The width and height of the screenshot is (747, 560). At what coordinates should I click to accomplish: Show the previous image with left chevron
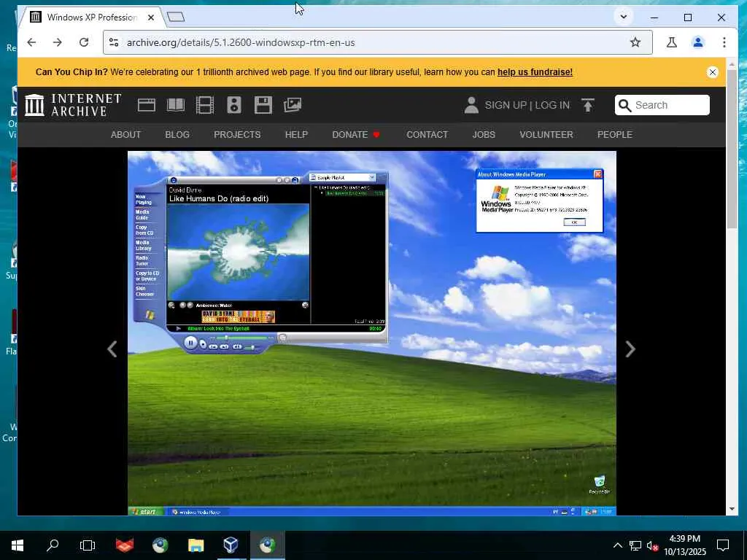pos(112,349)
